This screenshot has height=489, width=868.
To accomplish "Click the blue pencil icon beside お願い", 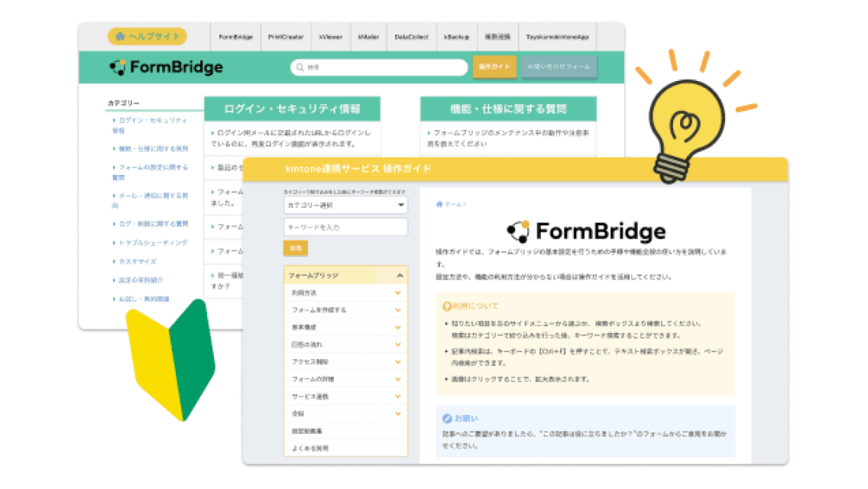I will [x=447, y=418].
